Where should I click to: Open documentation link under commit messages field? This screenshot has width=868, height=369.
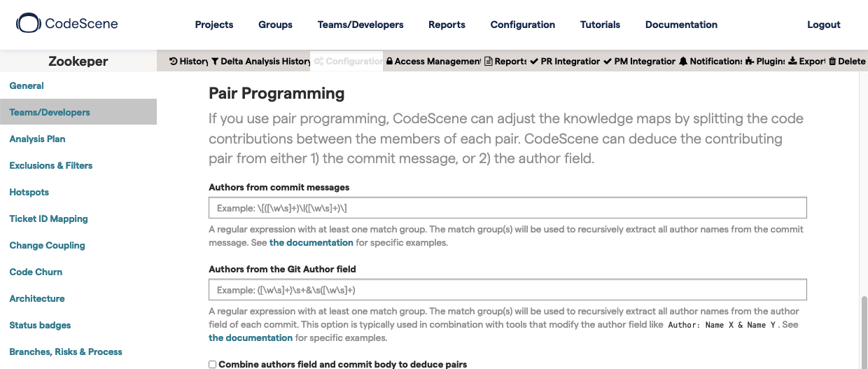(x=311, y=243)
